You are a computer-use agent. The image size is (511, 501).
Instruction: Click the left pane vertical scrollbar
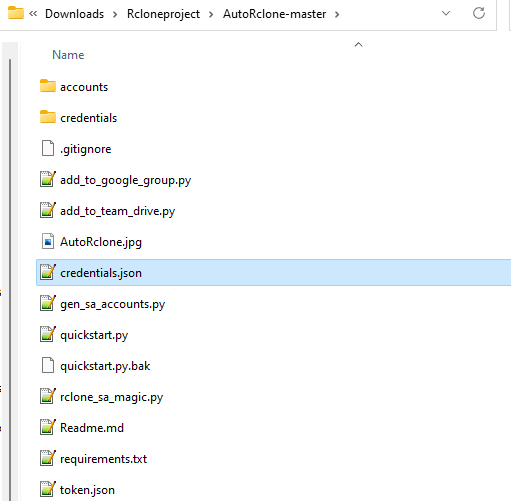[10, 279]
